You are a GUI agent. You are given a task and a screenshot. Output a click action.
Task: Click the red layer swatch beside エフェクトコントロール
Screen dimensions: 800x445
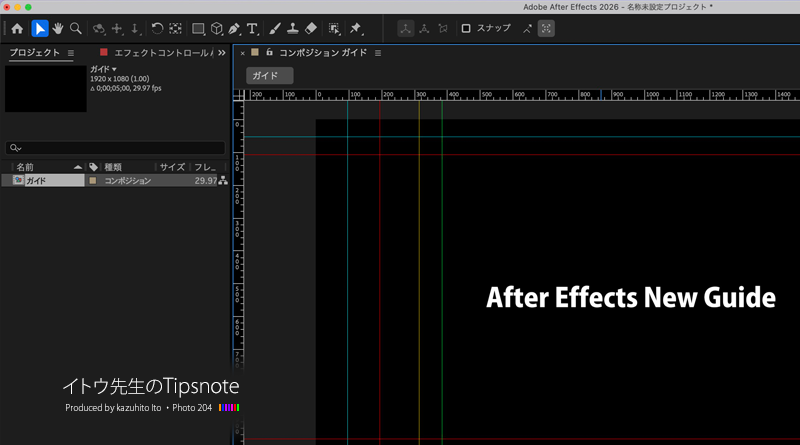tap(104, 52)
